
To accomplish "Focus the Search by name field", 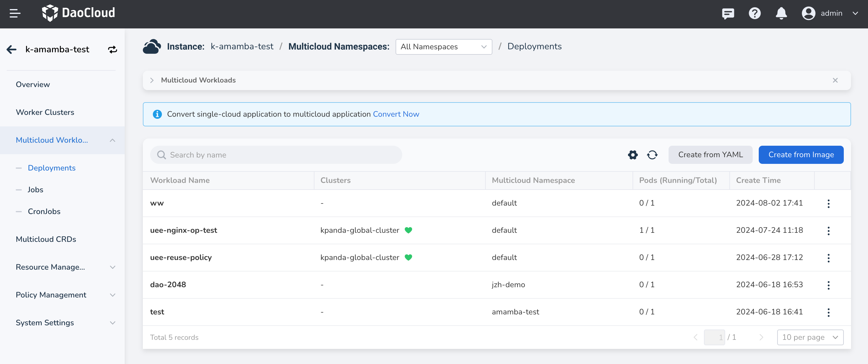I will (276, 154).
